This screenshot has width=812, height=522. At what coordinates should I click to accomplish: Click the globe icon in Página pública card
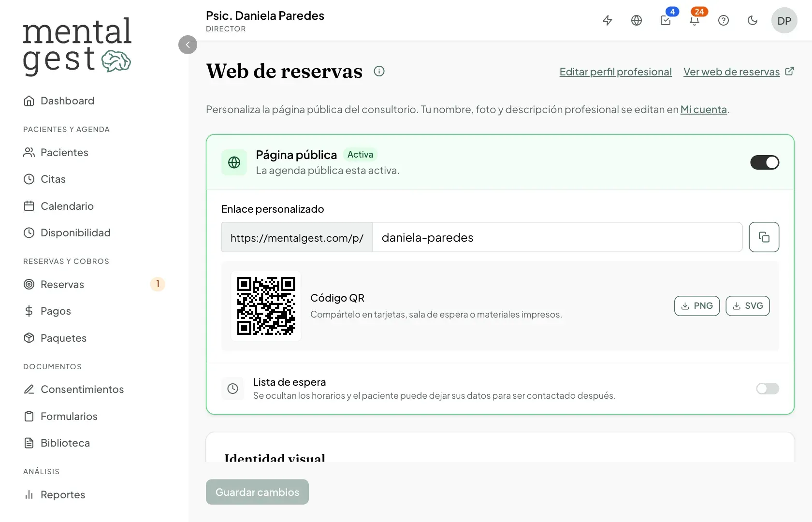click(234, 162)
